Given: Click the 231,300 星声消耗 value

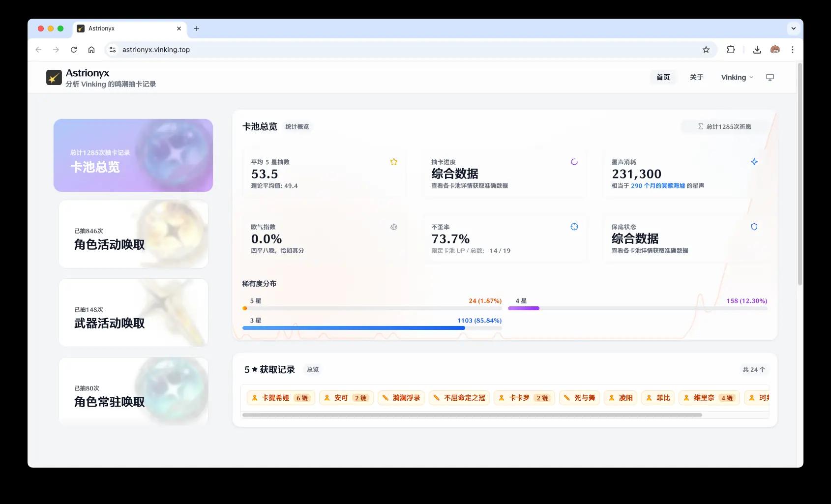Looking at the screenshot, I should (636, 174).
